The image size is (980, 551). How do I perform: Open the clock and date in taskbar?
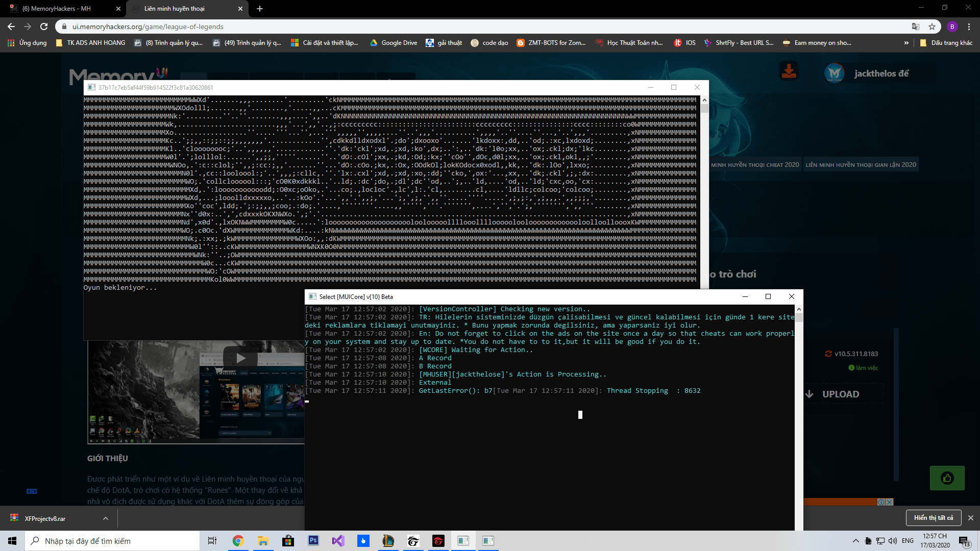935,541
